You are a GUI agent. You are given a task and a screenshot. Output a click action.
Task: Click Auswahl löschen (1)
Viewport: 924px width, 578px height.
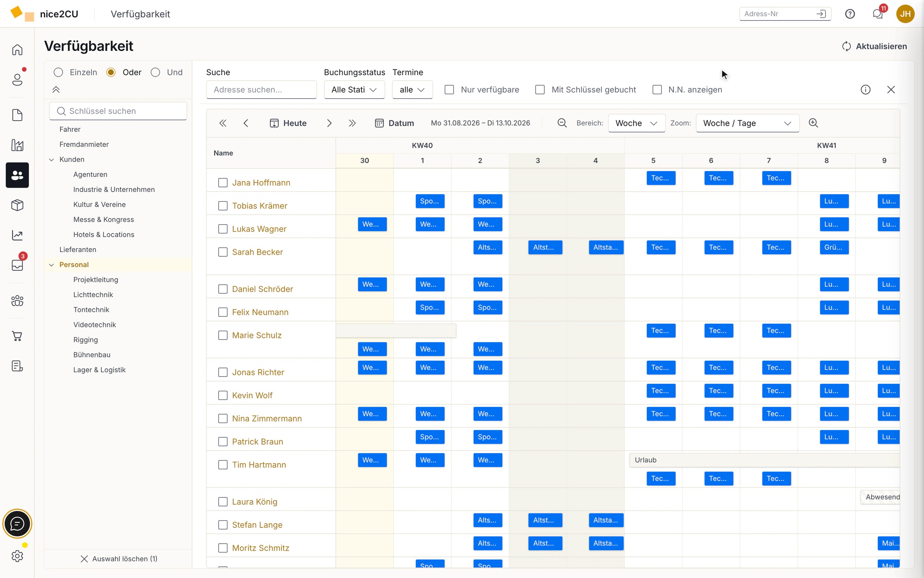tap(119, 559)
